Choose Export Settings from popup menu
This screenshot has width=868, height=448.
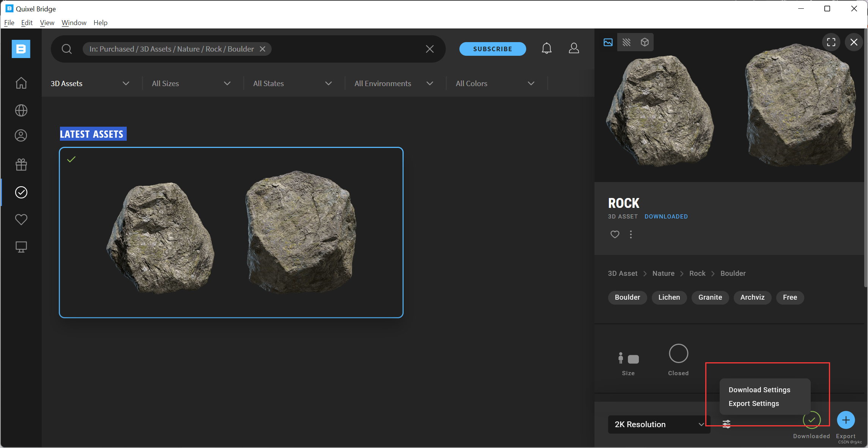click(753, 404)
